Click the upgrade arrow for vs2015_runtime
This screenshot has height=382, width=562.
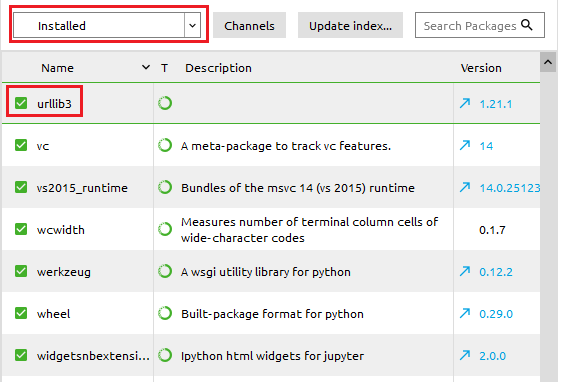tap(465, 187)
